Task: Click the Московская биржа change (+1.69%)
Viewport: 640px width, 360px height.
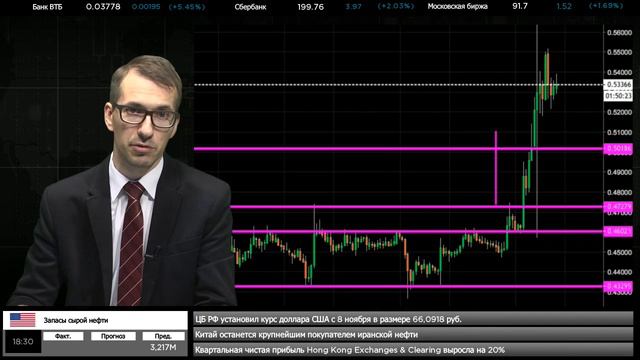Action: pos(606,6)
